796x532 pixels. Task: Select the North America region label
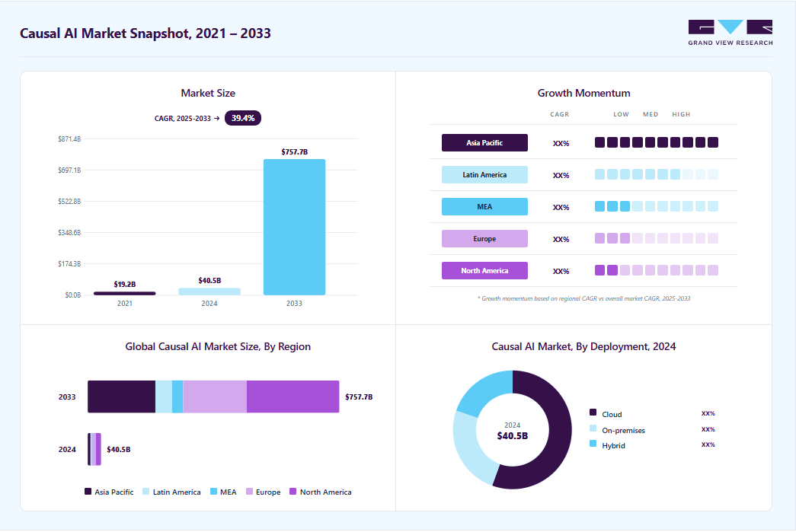(484, 270)
